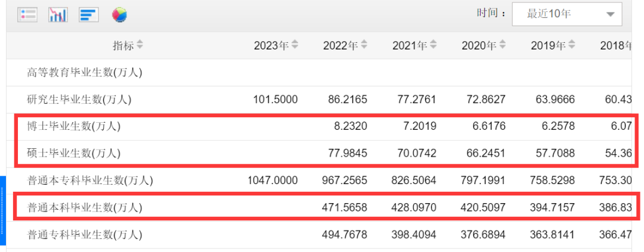644x252 pixels.
Task: Click the blue side tab on left edge
Action: coord(2,210)
